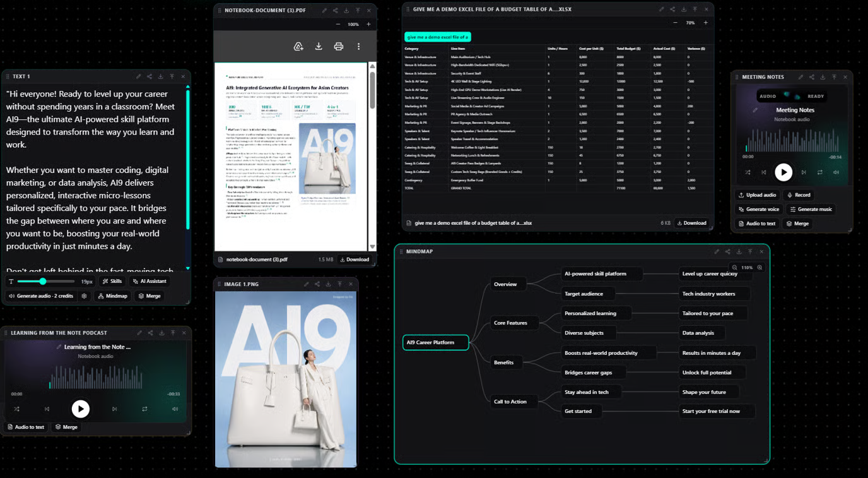Click the edit pencil in Podcast panel header
Viewport: 868px width, 478px height.
pos(139,333)
